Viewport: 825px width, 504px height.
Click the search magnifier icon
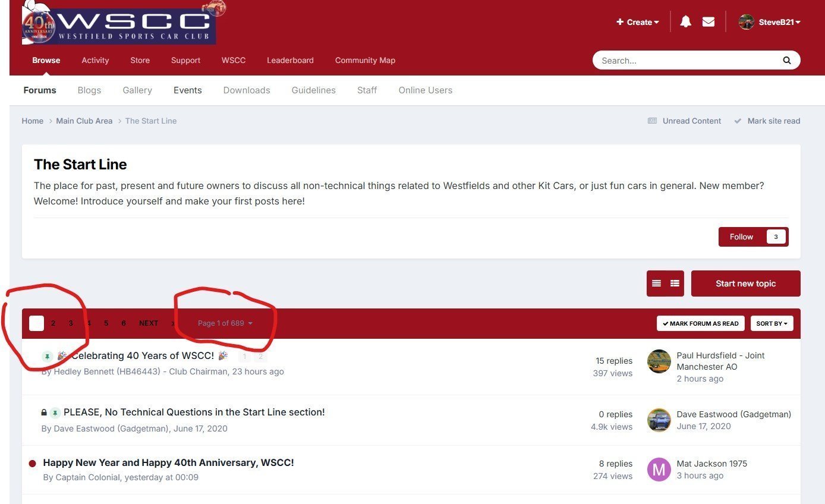[786, 60]
